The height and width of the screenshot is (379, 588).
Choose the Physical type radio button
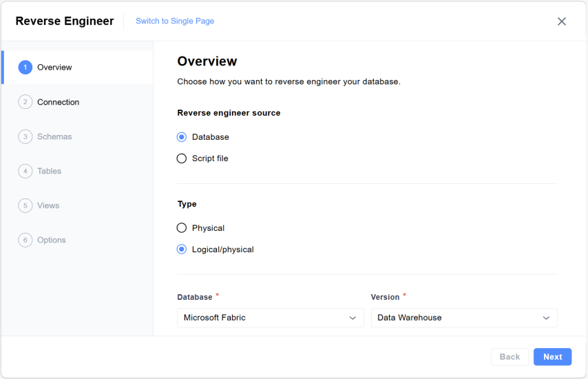pyautogui.click(x=182, y=228)
